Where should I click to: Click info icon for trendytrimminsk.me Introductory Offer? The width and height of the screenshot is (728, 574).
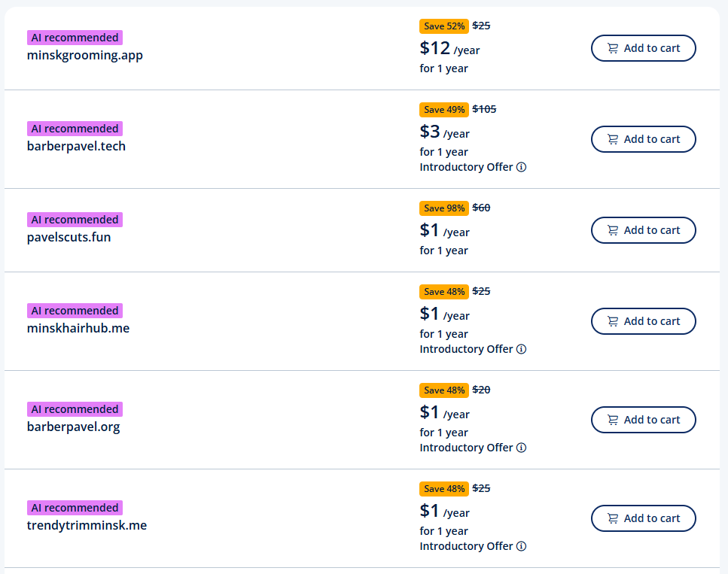pos(521,546)
